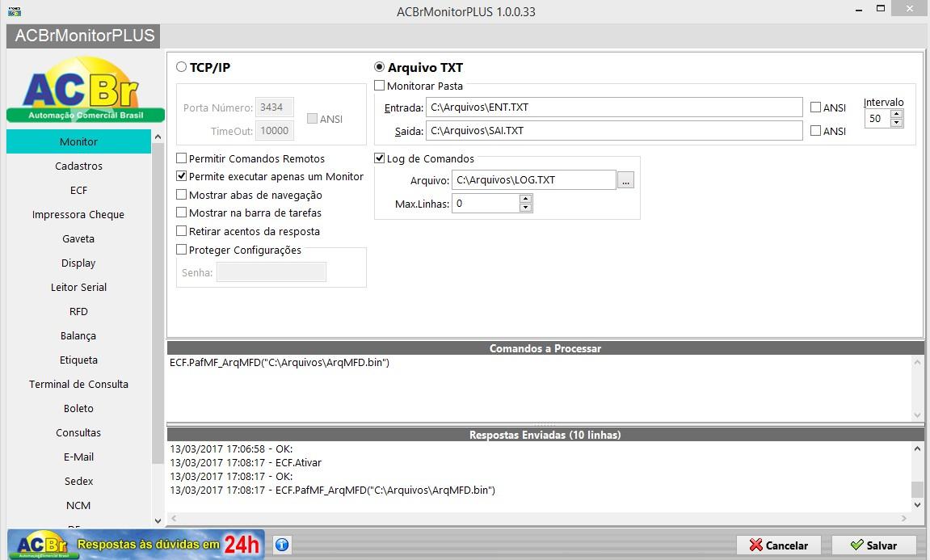Click the Entrada file path field
930x560 pixels.
tap(614, 107)
